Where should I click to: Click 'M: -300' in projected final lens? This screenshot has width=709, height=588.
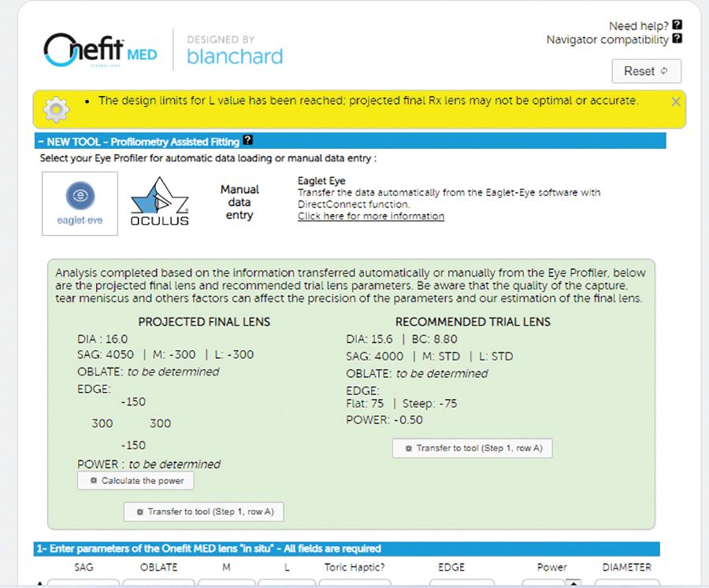coord(174,354)
